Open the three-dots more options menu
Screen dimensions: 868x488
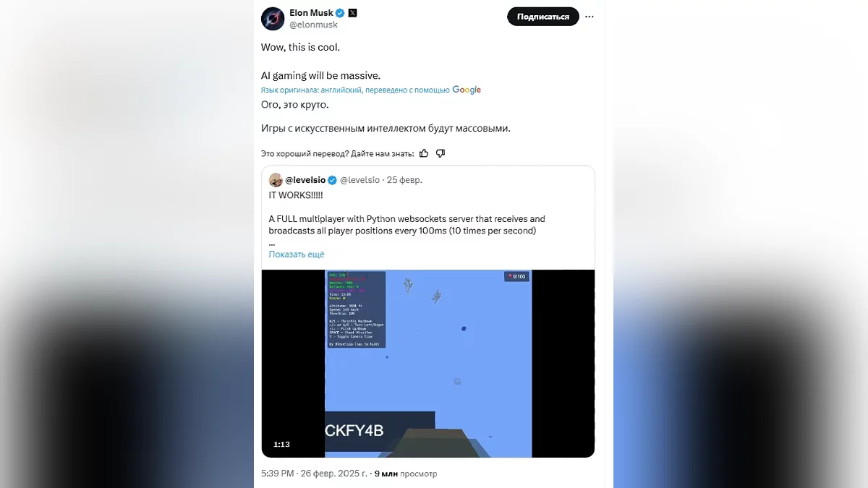coord(590,17)
